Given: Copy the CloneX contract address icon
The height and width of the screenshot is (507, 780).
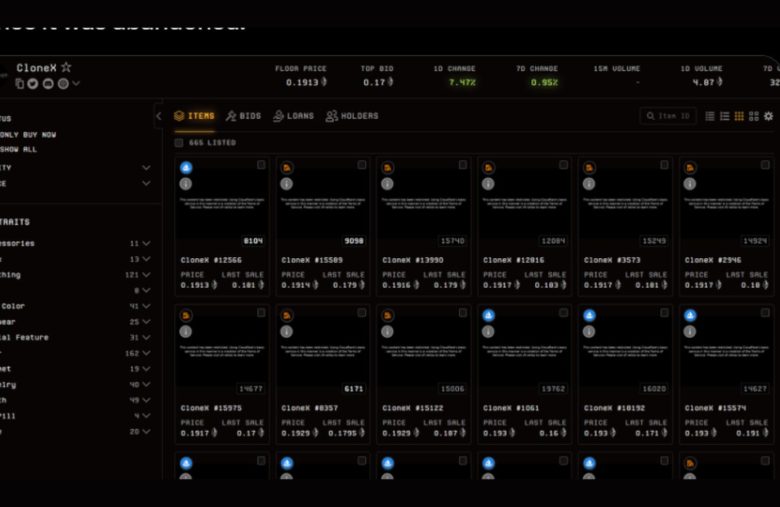Looking at the screenshot, I should (19, 84).
